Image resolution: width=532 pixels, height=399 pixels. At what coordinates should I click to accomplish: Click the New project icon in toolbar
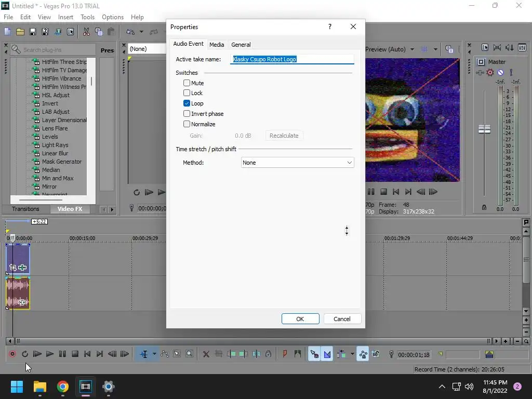[x=7, y=32]
